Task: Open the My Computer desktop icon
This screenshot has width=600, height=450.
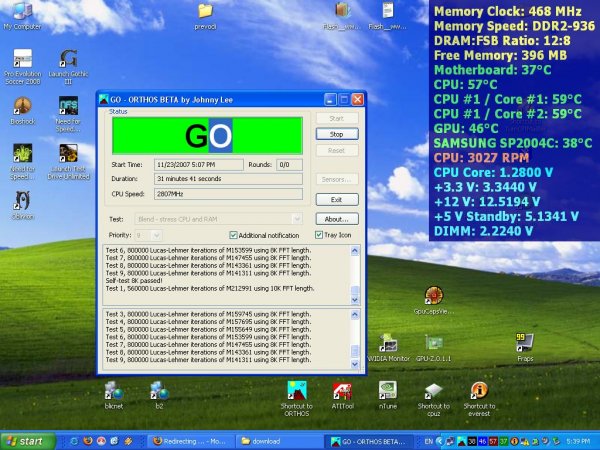Action: 22,15
